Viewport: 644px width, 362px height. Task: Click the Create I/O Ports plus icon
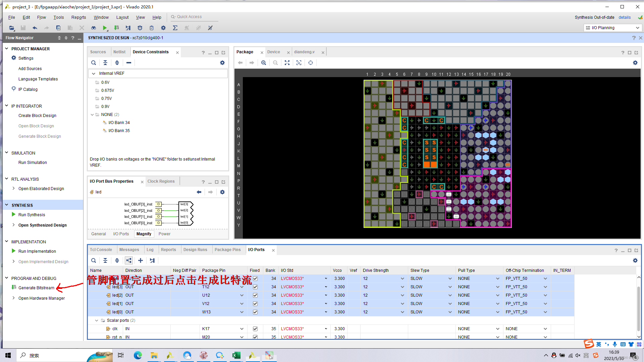(x=141, y=260)
